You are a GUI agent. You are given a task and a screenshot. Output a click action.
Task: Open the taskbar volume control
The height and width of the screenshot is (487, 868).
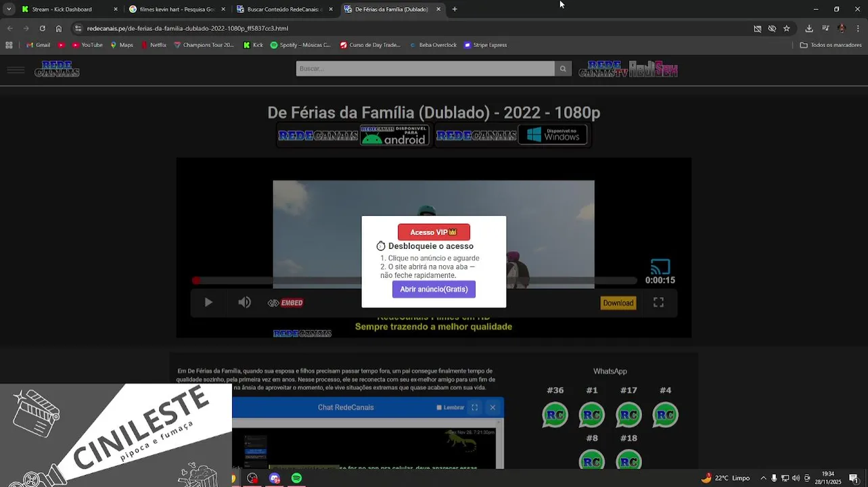coord(796,478)
